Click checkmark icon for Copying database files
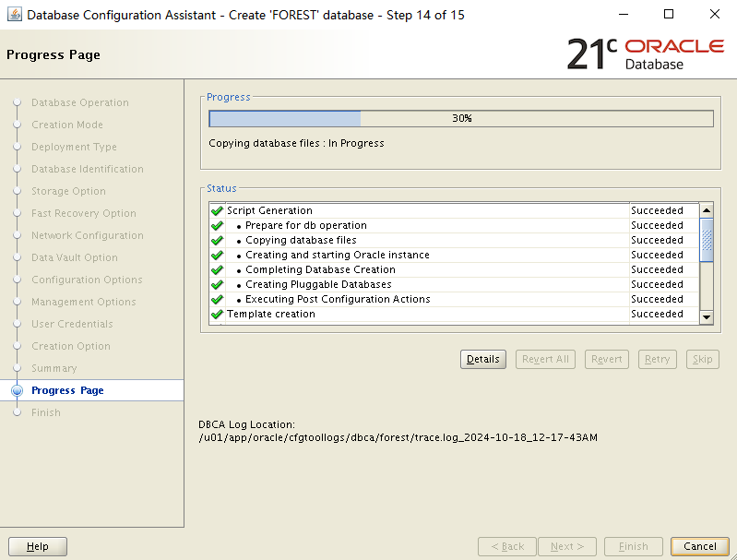This screenshot has height=560, width=737. point(217,240)
